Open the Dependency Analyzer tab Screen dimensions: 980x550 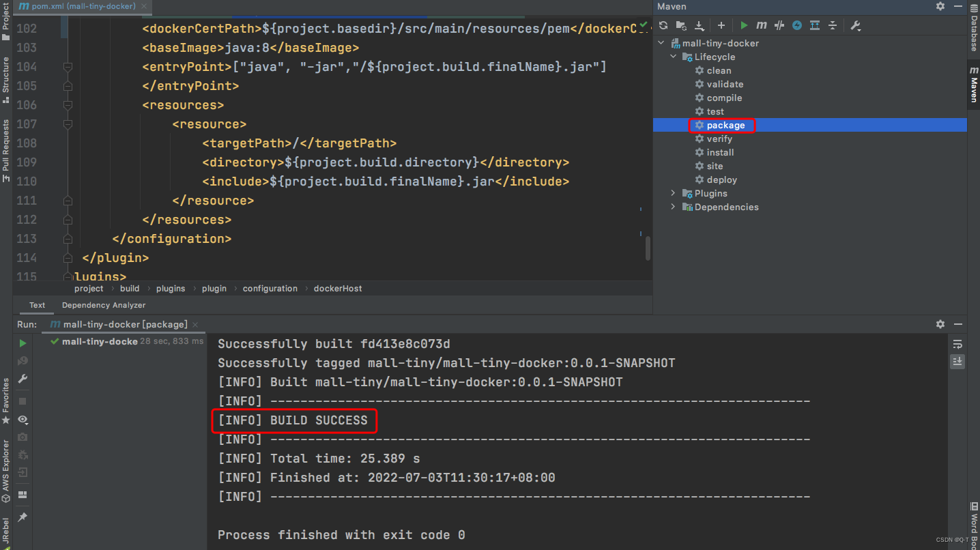104,305
